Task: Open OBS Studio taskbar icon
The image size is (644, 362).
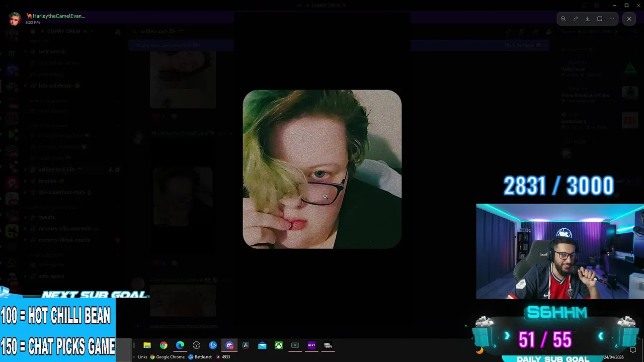Action: (197, 345)
